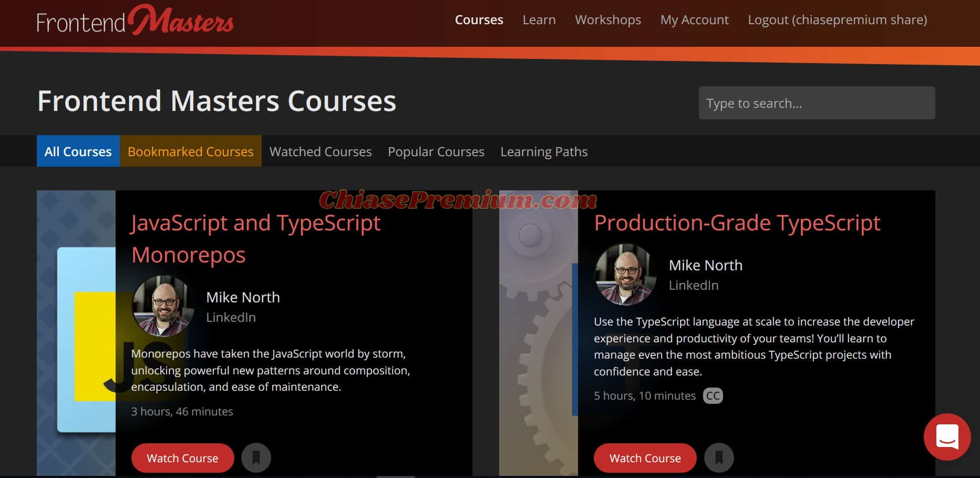Show the Popular Courses tab
The height and width of the screenshot is (478, 980).
[436, 151]
